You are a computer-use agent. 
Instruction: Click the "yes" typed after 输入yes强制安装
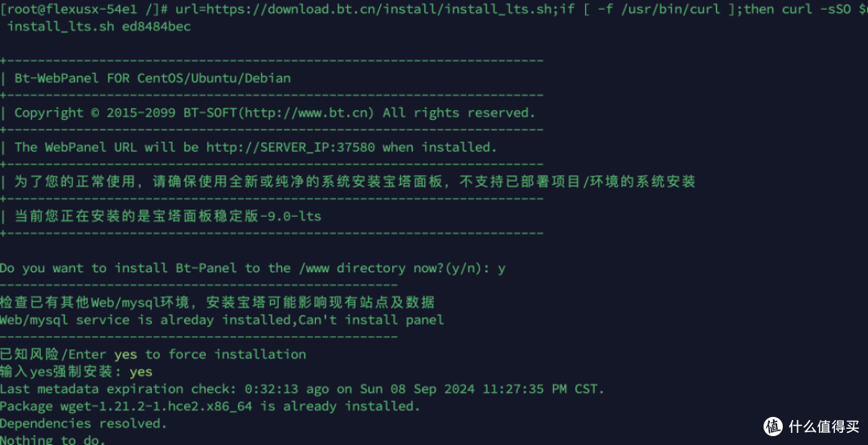141,372
